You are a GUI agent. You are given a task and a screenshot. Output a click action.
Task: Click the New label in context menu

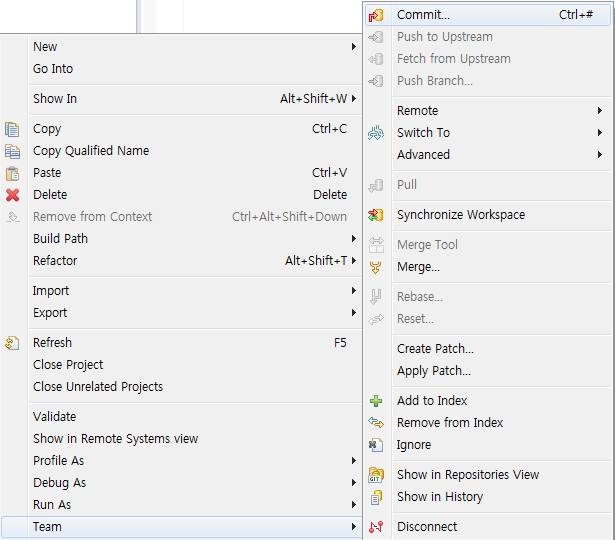coord(45,47)
